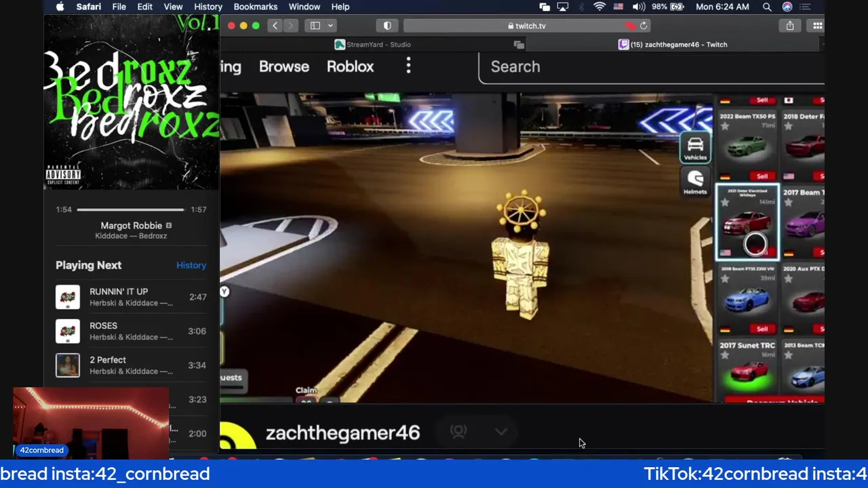Open Twitch more options three-dot menu
868x488 pixels.
coord(408,66)
